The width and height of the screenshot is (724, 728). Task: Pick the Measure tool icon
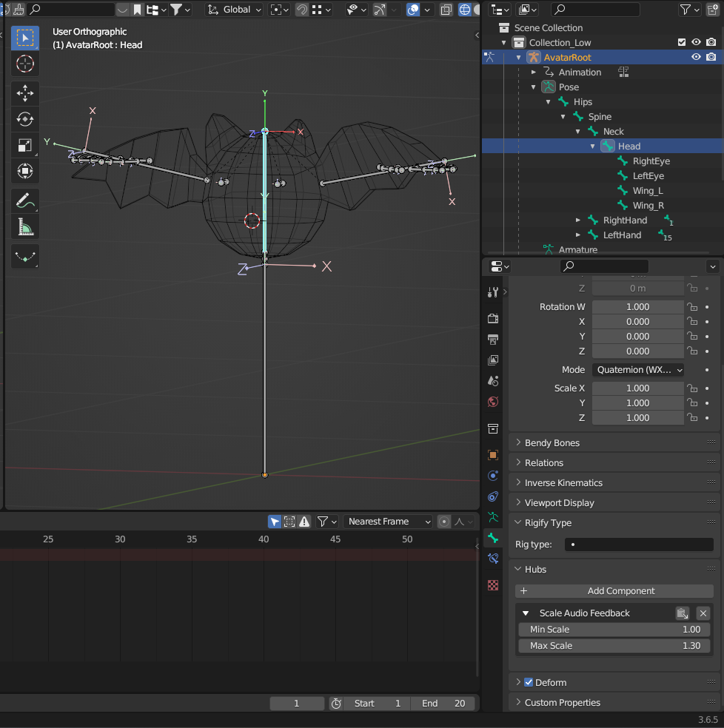point(25,227)
